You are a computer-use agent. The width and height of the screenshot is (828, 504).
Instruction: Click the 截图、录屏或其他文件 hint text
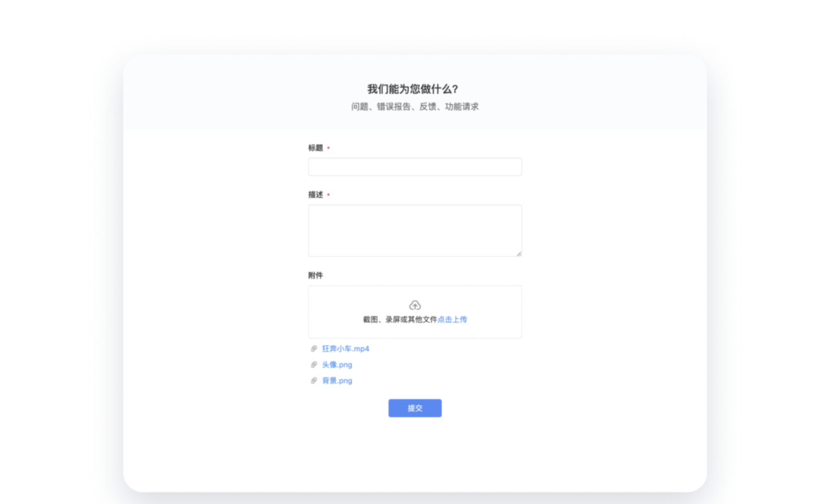tap(400, 319)
